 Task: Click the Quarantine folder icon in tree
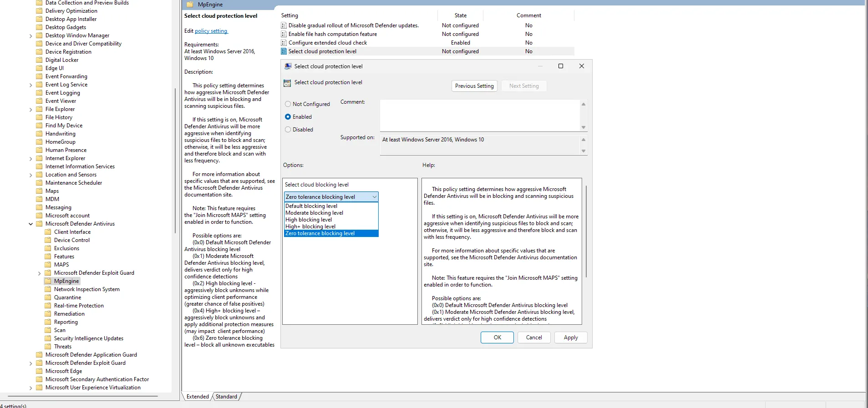pos(48,297)
